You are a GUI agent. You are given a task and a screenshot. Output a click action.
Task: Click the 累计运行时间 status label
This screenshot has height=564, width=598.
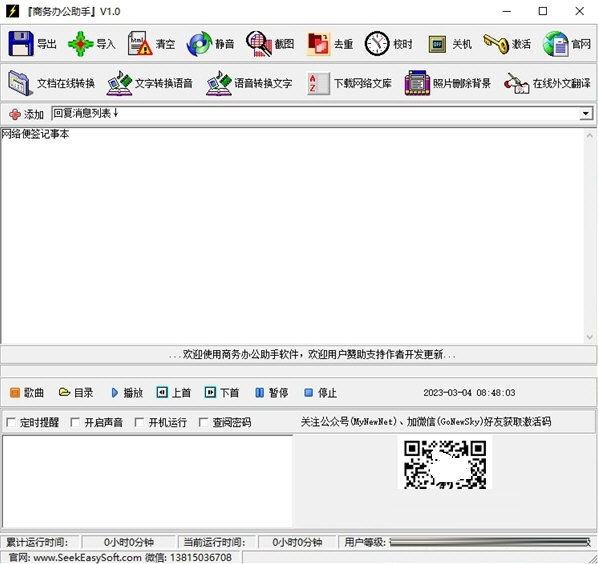(x=37, y=542)
